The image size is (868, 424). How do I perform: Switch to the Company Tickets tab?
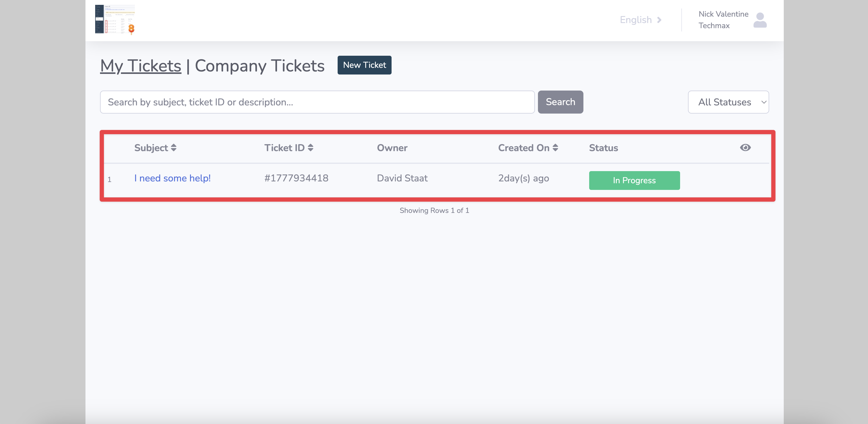pos(259,66)
